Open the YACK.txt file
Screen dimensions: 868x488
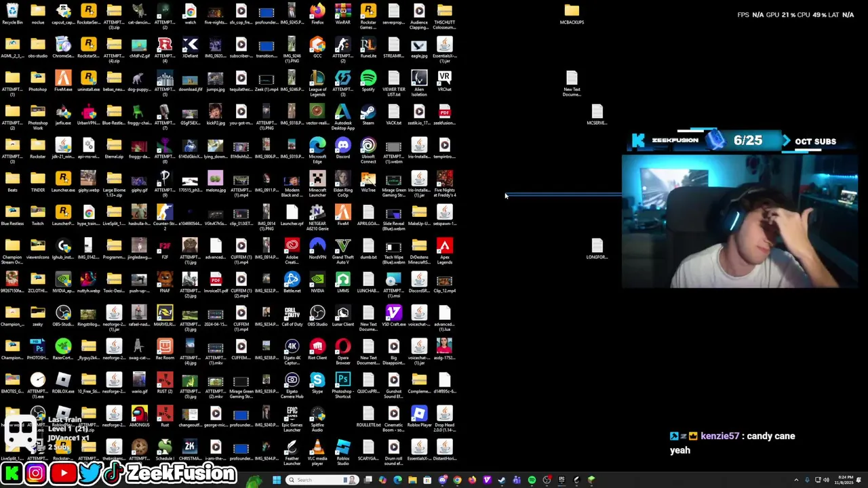394,115
